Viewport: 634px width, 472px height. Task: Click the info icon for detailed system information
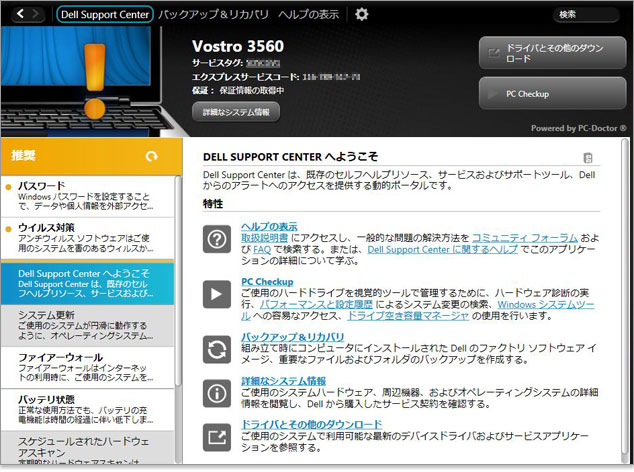pyautogui.click(x=217, y=393)
